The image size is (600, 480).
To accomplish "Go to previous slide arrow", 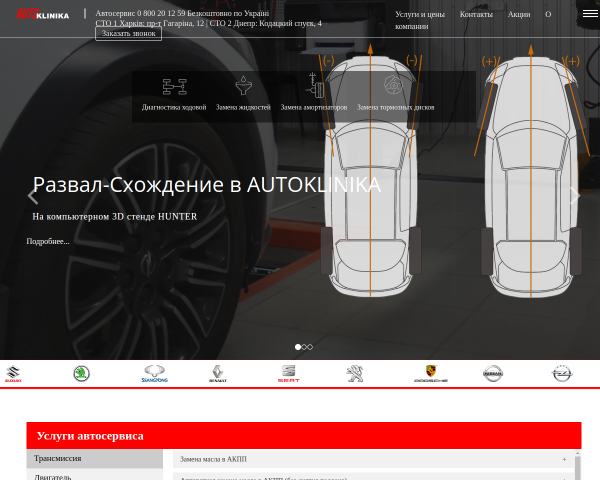I will [33, 196].
